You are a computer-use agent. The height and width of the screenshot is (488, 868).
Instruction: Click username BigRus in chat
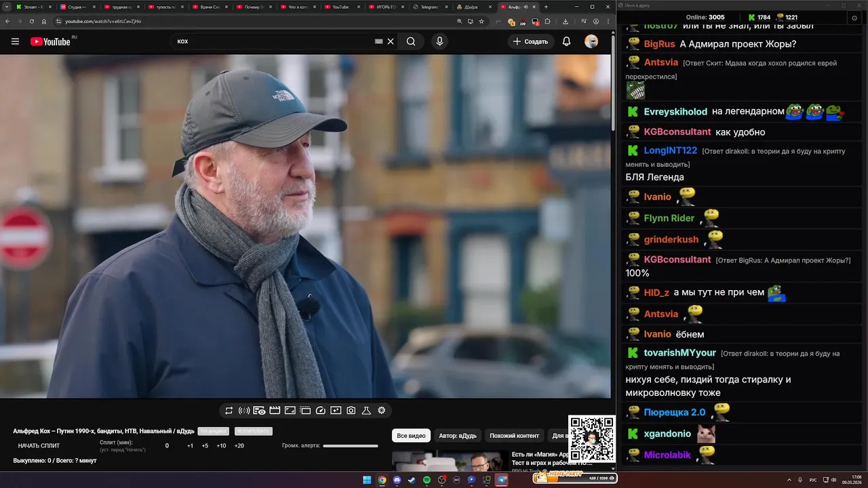659,44
